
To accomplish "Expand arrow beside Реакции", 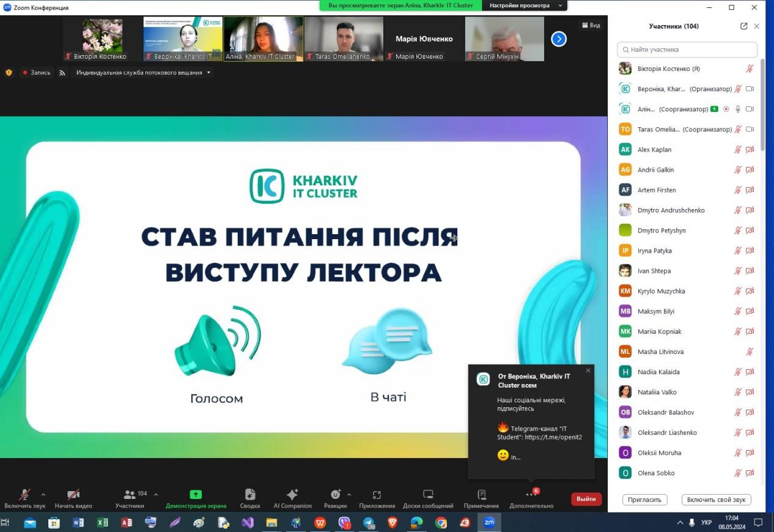I will pos(349,494).
